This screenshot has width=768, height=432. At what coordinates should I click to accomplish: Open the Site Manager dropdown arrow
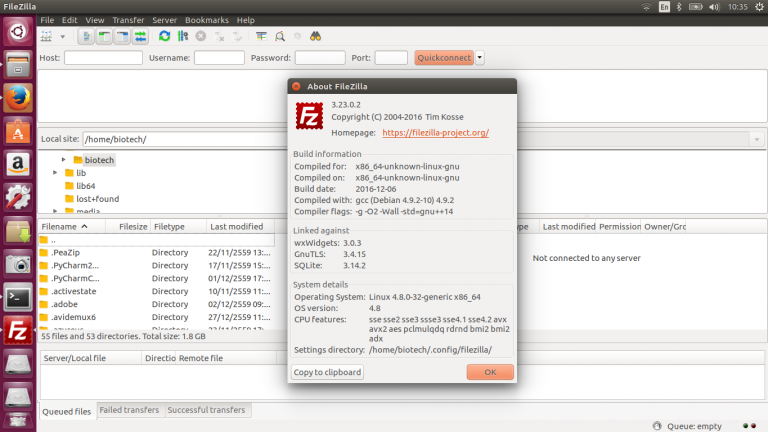[x=62, y=37]
